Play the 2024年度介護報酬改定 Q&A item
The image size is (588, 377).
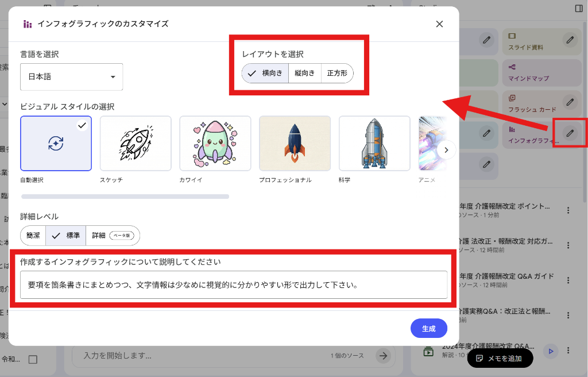[x=551, y=351]
